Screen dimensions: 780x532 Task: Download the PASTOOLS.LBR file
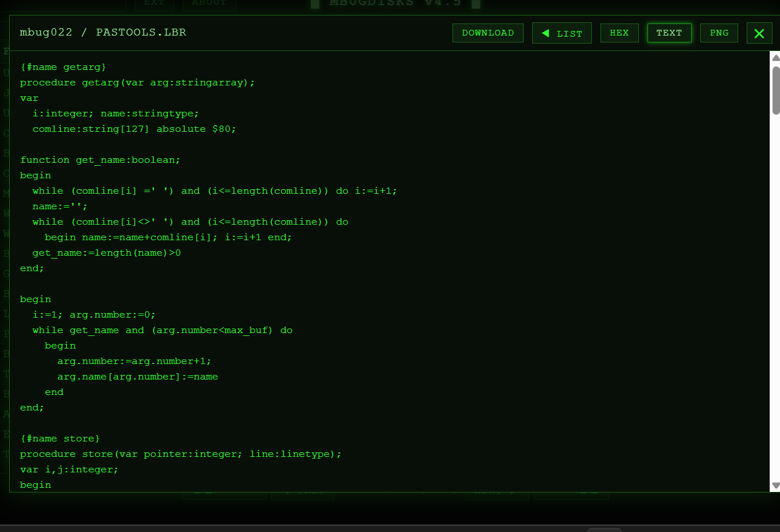pos(488,33)
